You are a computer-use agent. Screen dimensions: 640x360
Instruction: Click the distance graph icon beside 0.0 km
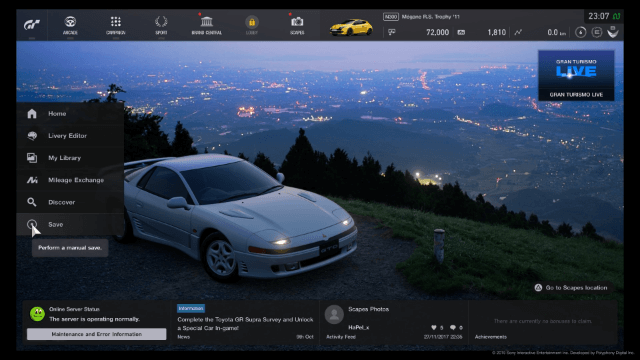click(518, 32)
